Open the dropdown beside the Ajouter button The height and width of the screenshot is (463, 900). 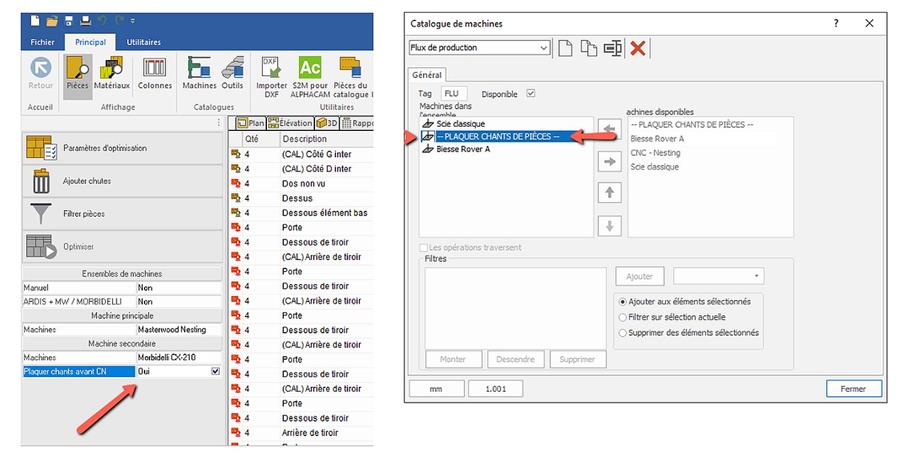pyautogui.click(x=717, y=276)
